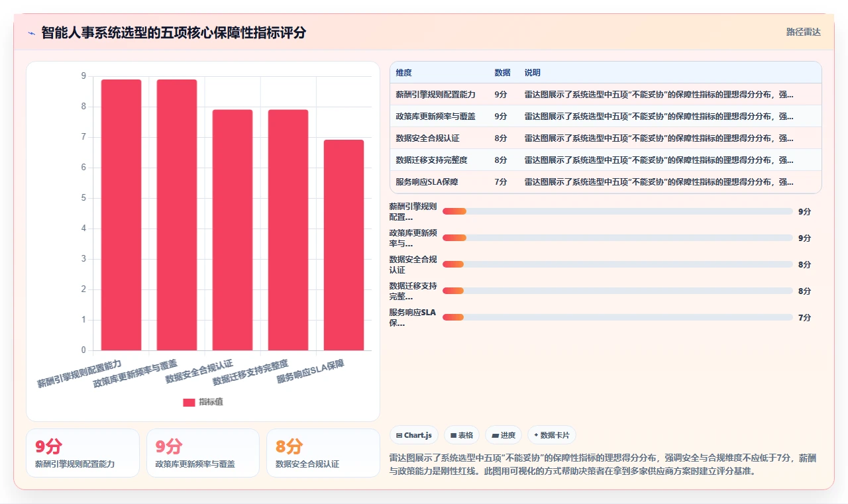Click the 表格 tag chip
The image size is (848, 504).
462,435
